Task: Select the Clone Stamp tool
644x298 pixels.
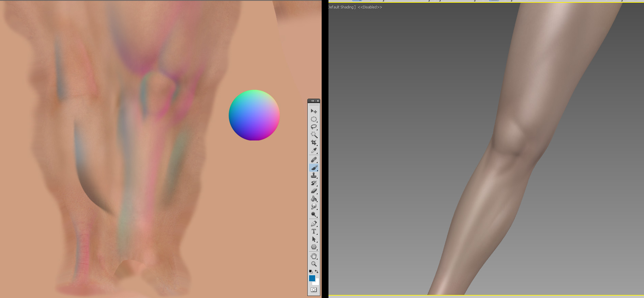Action: [x=314, y=175]
